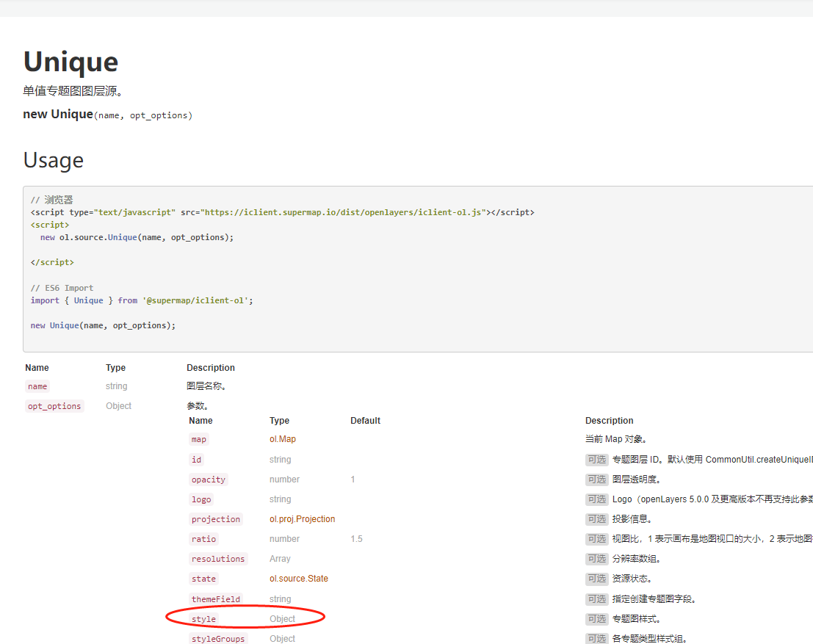Click the id description starting "专题图层 ID"
Screen dimensions: 813x644
pos(712,460)
